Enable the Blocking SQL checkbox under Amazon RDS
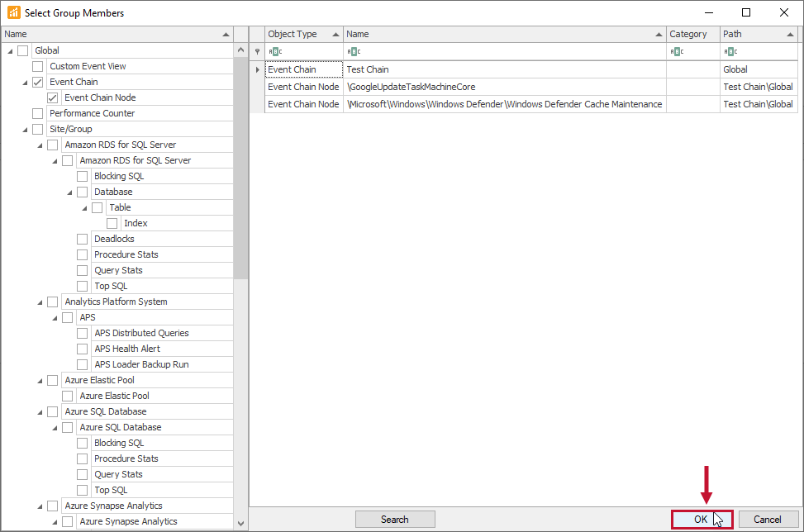 coord(82,175)
